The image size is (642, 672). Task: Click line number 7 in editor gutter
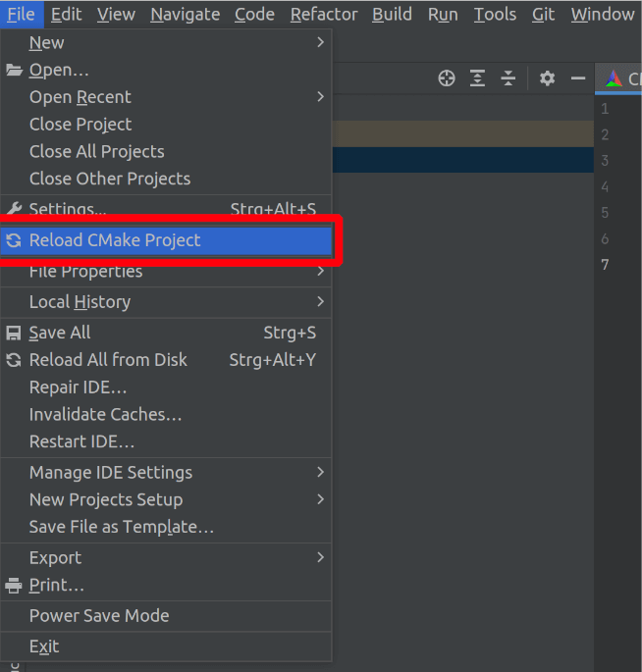pyautogui.click(x=605, y=265)
